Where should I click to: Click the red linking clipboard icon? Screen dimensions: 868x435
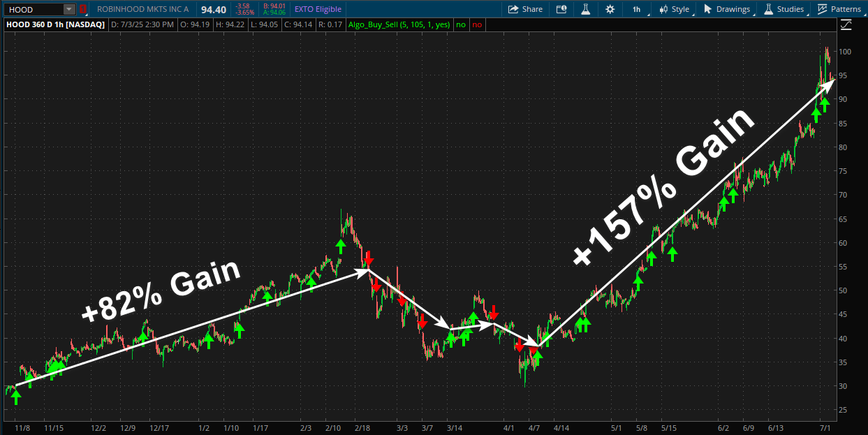pyautogui.click(x=83, y=9)
